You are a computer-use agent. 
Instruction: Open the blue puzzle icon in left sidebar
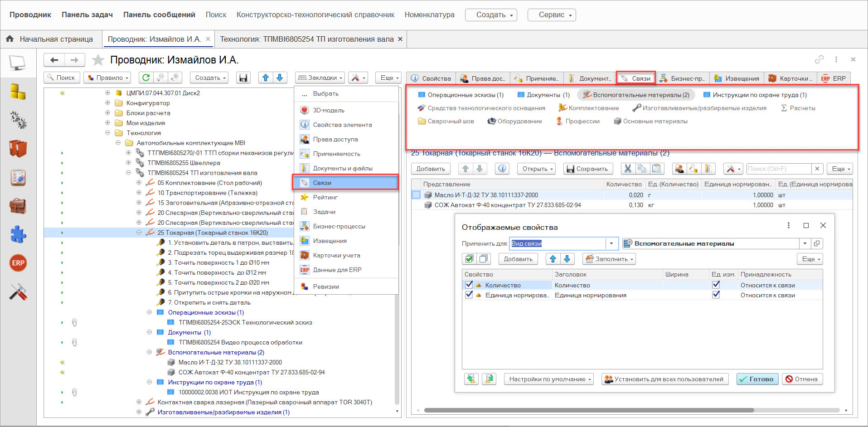click(x=18, y=234)
